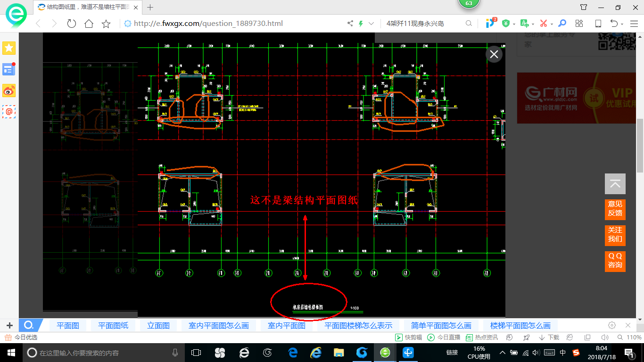The height and width of the screenshot is (362, 644).
Task: Toggle the green lightning speed mode
Action: 361,24
